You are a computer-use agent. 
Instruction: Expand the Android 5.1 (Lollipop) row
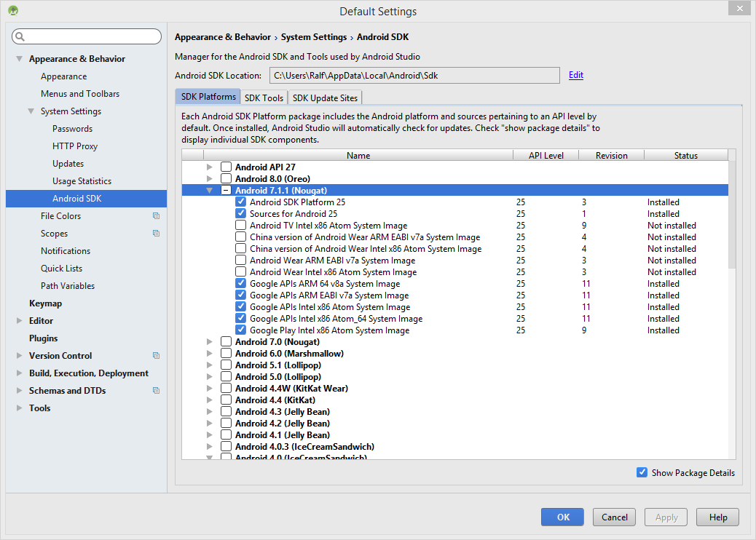click(x=209, y=365)
